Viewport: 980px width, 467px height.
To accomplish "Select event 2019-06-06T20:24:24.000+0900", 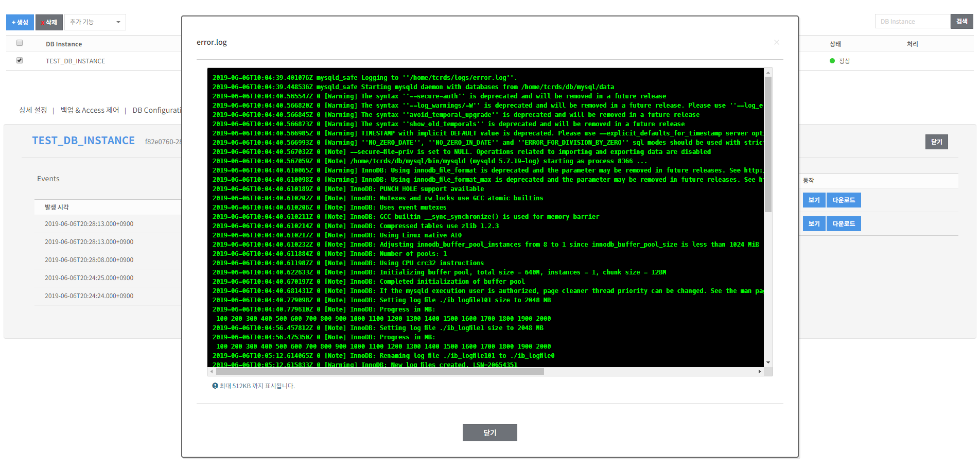I will tap(89, 296).
